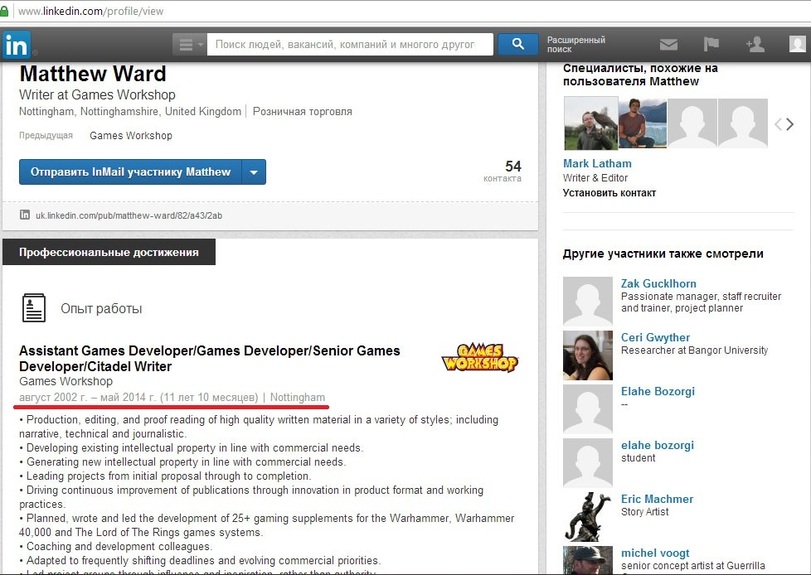
Task: Open the account profile avatar menu
Action: coord(797,44)
